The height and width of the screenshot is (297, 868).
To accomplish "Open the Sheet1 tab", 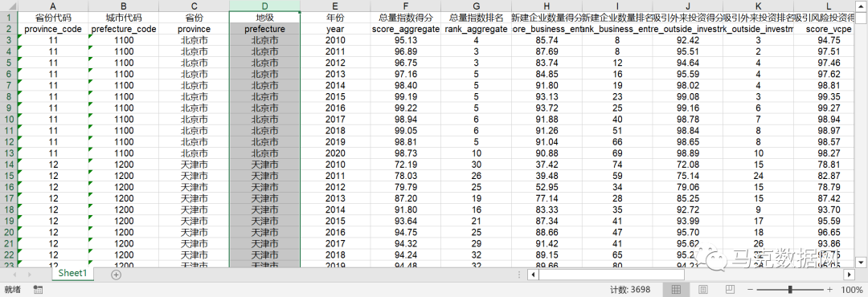I will (72, 273).
